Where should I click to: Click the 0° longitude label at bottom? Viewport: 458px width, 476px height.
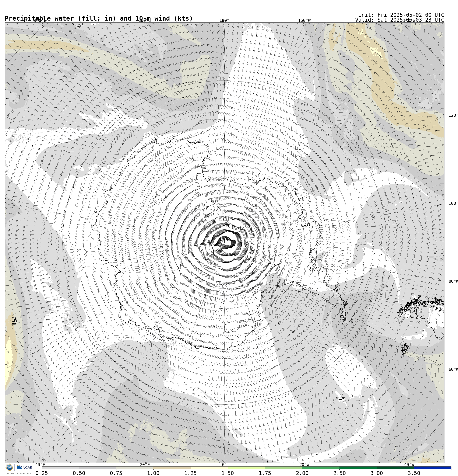pyautogui.click(x=224, y=465)
